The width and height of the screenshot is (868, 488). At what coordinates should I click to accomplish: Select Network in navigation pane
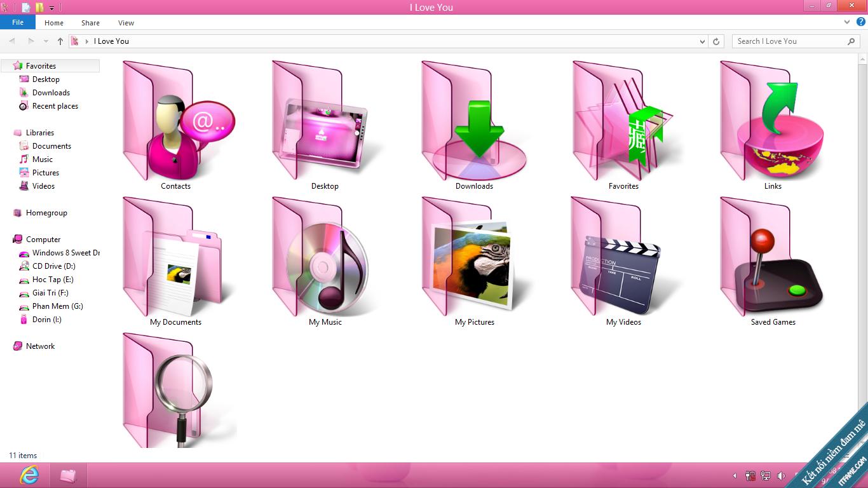[40, 346]
